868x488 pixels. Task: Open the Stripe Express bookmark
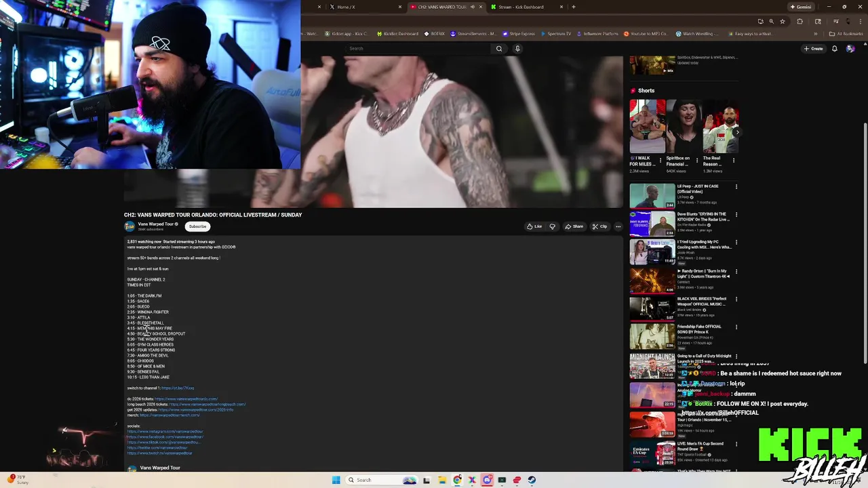coord(519,34)
